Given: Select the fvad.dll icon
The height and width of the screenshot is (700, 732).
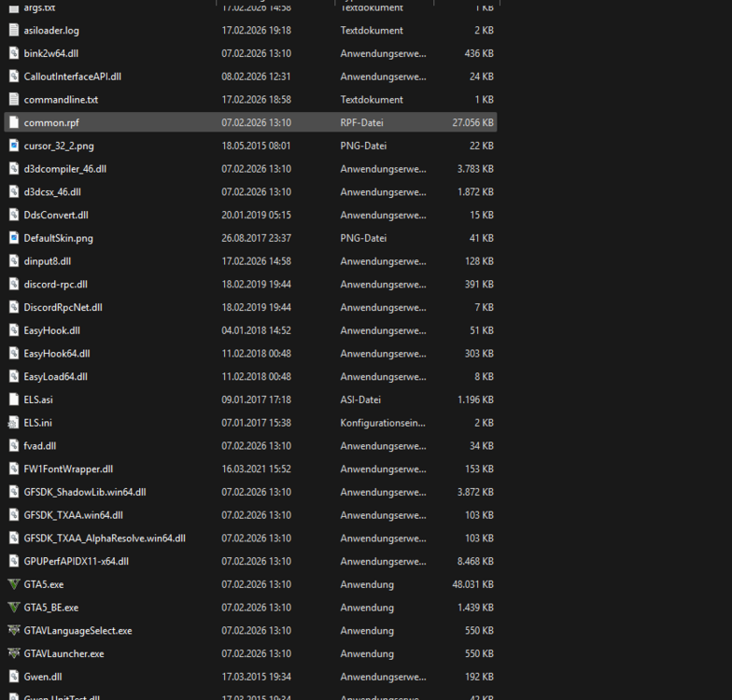Looking at the screenshot, I should [14, 446].
